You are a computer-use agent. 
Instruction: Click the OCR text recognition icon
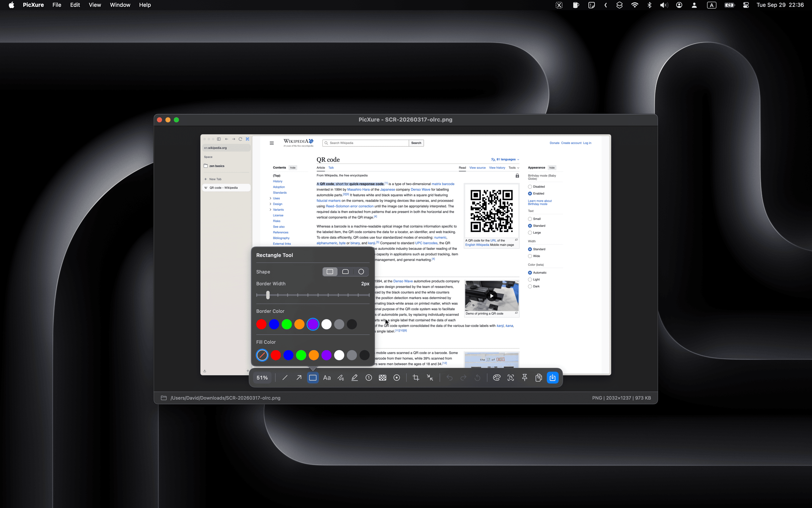tap(511, 378)
